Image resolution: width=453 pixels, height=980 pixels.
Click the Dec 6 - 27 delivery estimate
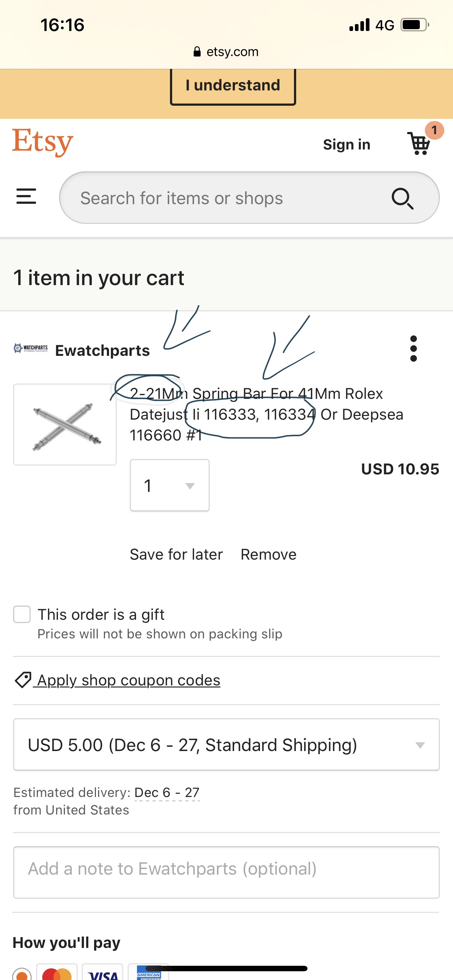167,793
